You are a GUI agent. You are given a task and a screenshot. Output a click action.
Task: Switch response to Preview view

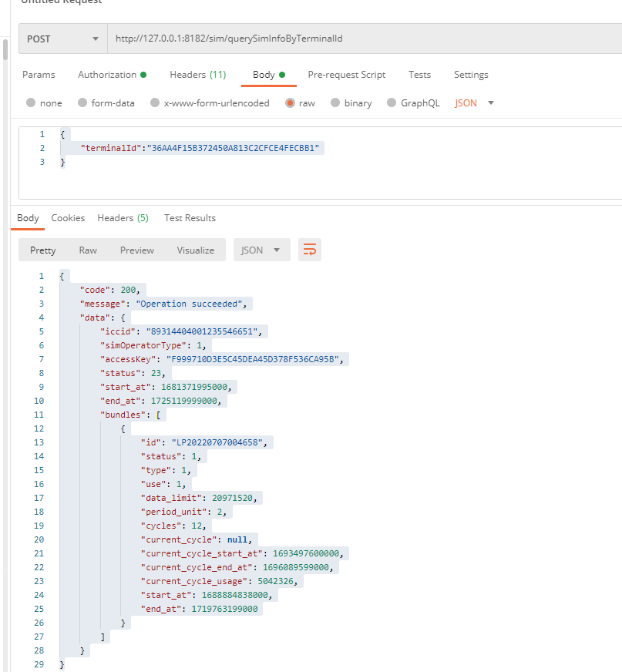(x=137, y=250)
